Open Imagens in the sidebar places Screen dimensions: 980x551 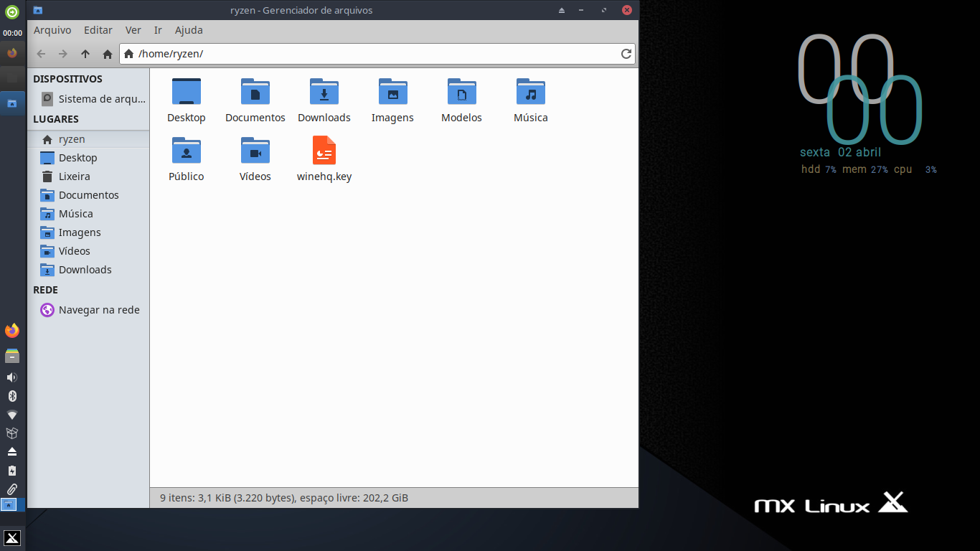(88, 232)
